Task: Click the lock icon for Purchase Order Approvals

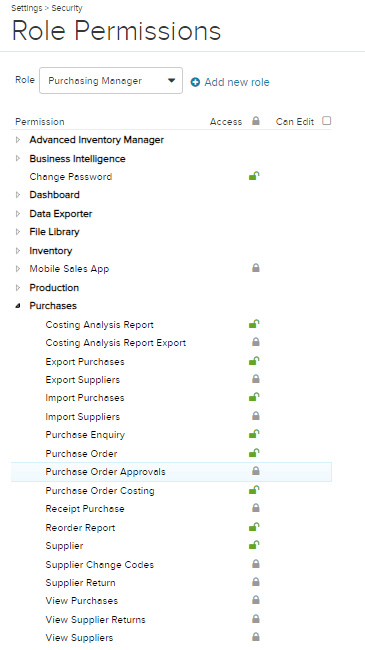Action: pos(256,471)
